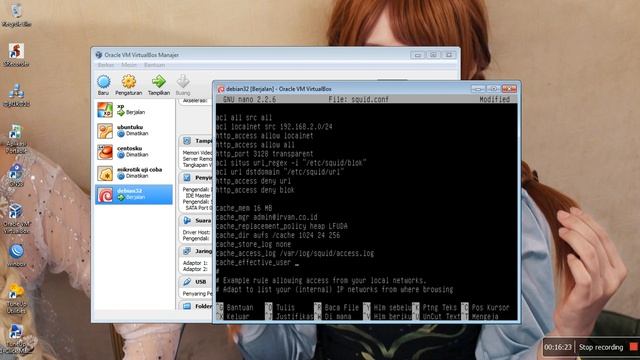Click the line 'cache_store_log none'
This screenshot has height=360, width=640.
(253, 244)
